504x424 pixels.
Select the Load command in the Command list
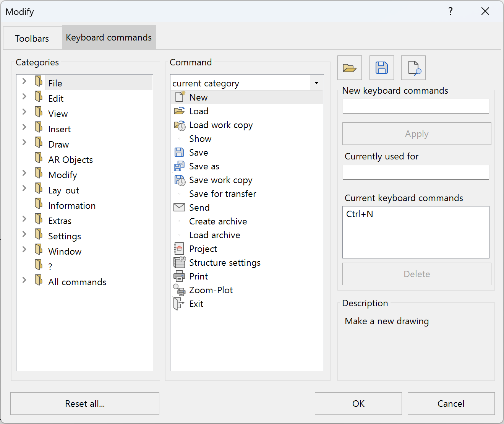pyautogui.click(x=199, y=111)
